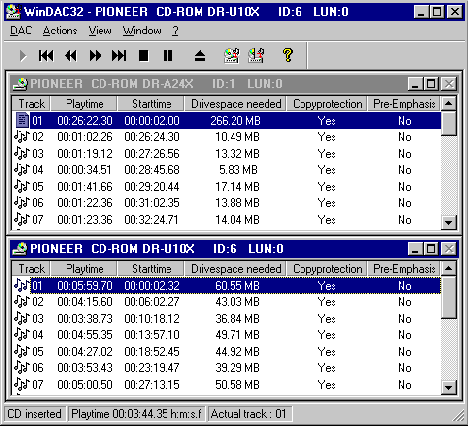Sort DR-A24X list by Starttime header
The image size is (468, 426).
[x=151, y=104]
